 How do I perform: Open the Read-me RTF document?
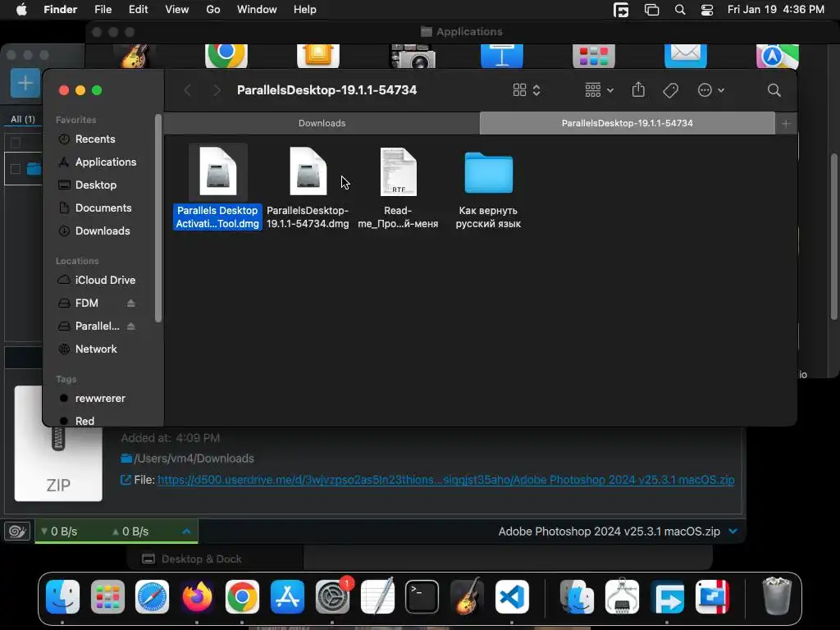(398, 172)
